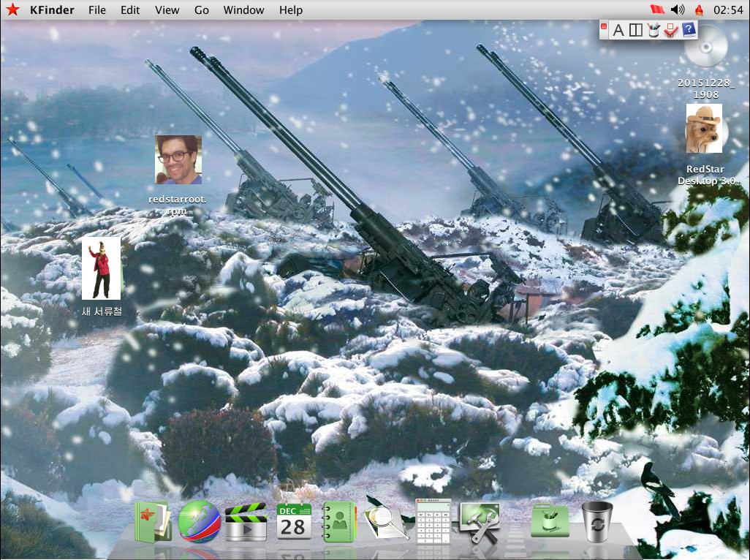Image resolution: width=750 pixels, height=560 pixels.
Task: Open the calendar showing Dec 28
Action: (x=294, y=521)
